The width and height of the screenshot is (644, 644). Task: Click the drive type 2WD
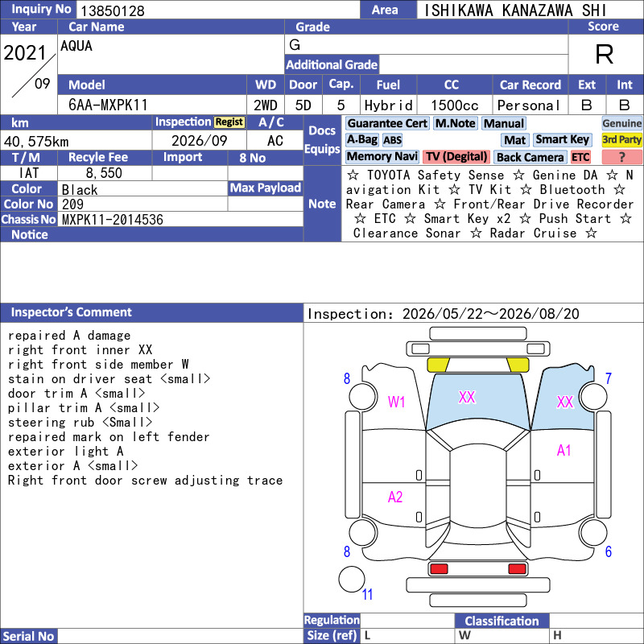(266, 105)
